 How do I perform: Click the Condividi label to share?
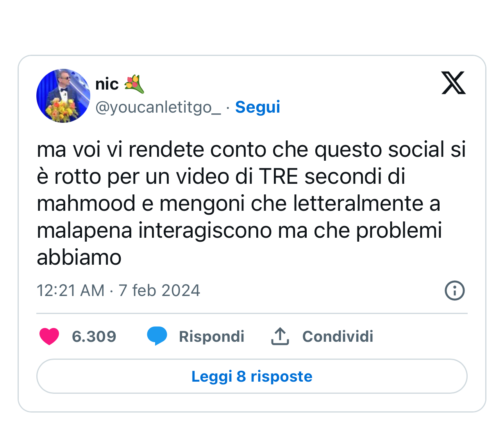[338, 335]
